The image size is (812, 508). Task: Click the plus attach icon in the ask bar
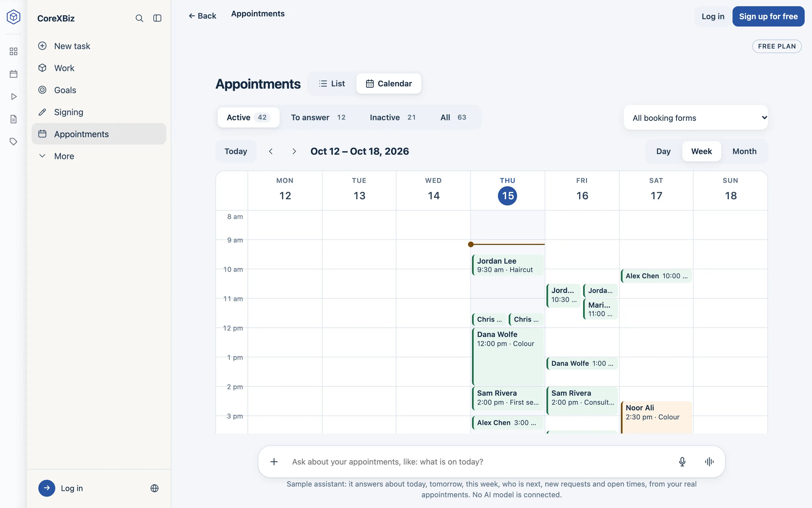[274, 462]
